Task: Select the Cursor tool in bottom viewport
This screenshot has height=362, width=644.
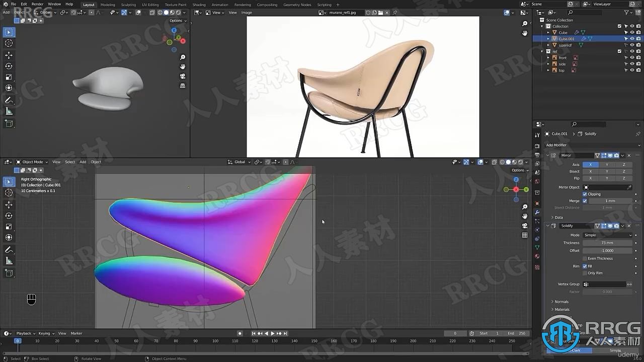Action: pos(9,193)
